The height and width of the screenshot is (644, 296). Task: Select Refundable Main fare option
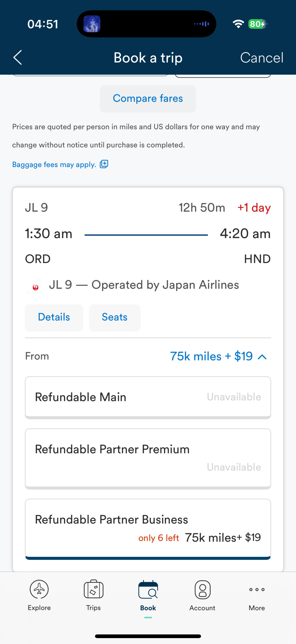click(x=148, y=397)
